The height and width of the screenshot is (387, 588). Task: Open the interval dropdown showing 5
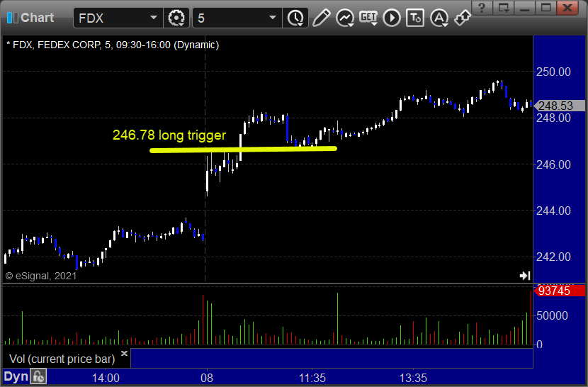tap(272, 18)
